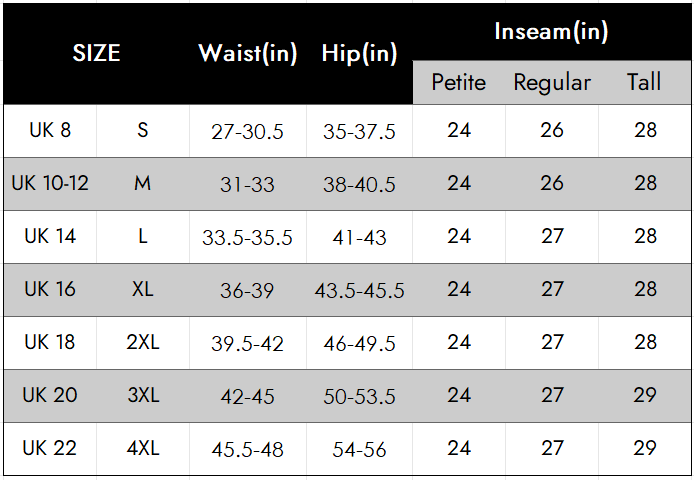Click waist value 39.5-42
694x480 pixels.
[248, 343]
